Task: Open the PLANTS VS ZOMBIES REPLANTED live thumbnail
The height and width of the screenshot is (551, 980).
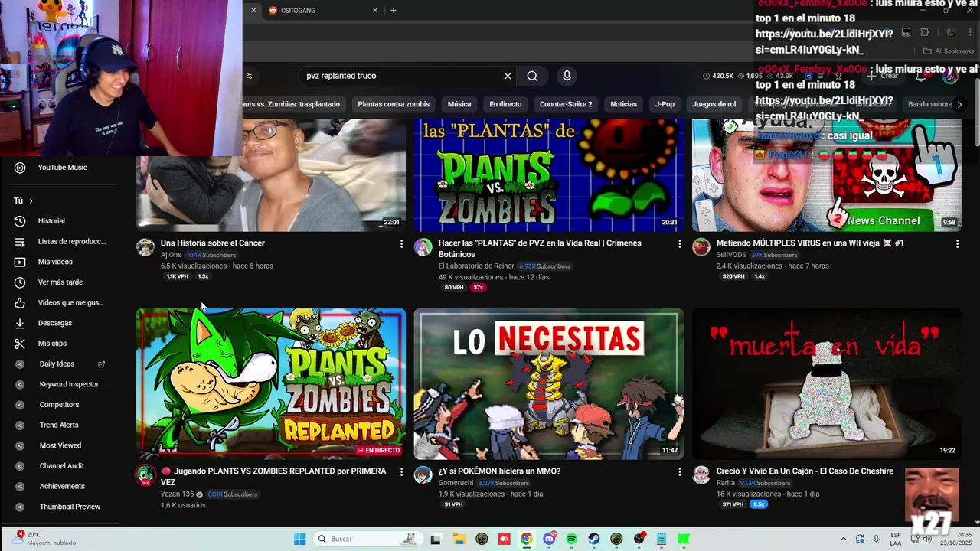Action: (271, 383)
